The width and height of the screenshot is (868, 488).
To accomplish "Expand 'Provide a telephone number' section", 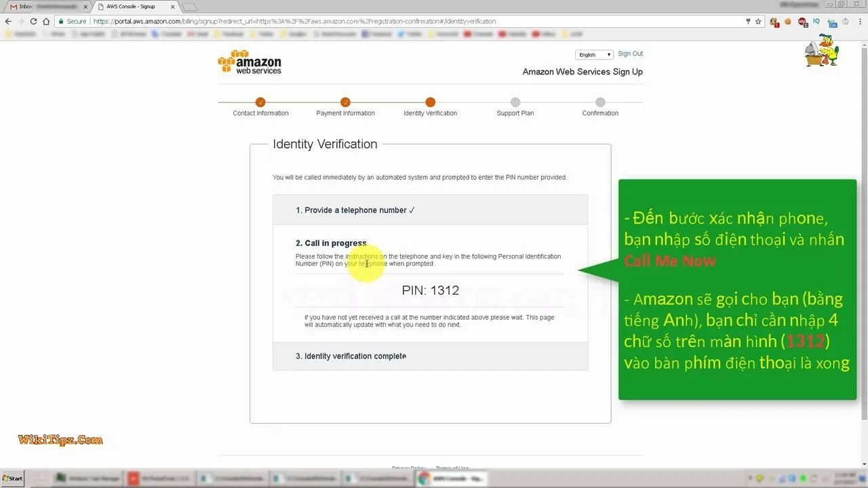I will (x=431, y=210).
